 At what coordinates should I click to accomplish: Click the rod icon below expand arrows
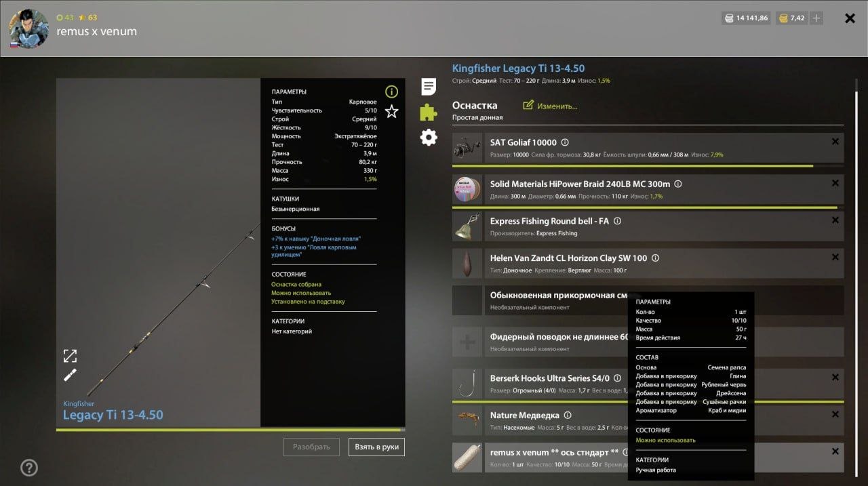point(70,375)
